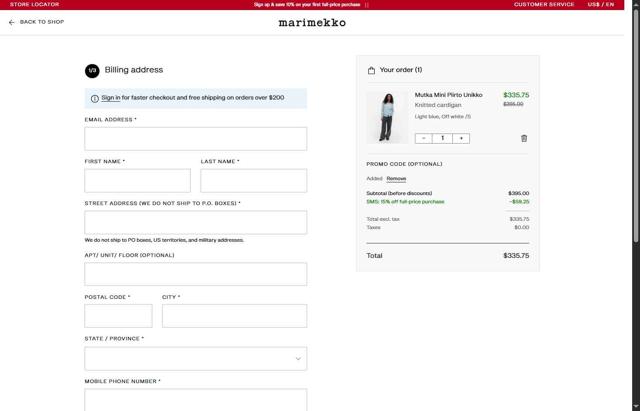This screenshot has height=411, width=640.
Task: Click the Promo Code (Optional) heading
Action: coord(404,164)
